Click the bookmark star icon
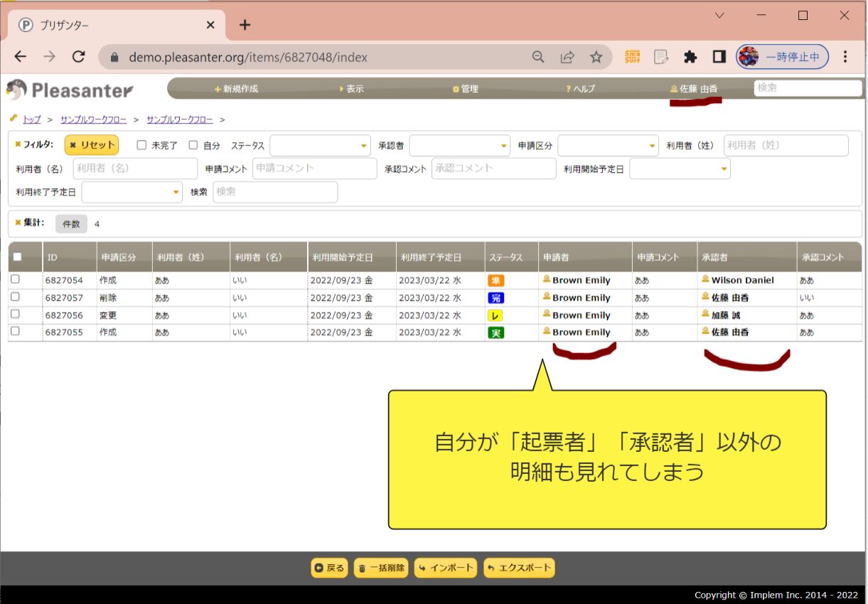868x604 pixels. pyautogui.click(x=596, y=57)
